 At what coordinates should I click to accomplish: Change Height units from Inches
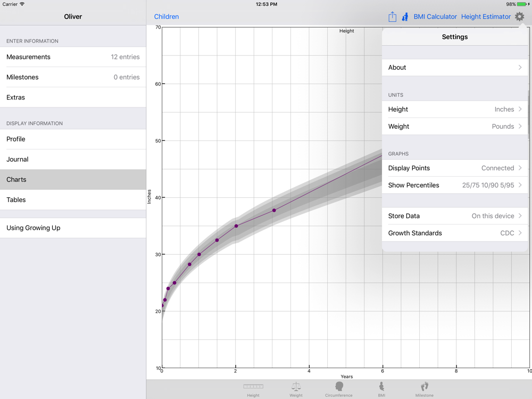click(455, 109)
